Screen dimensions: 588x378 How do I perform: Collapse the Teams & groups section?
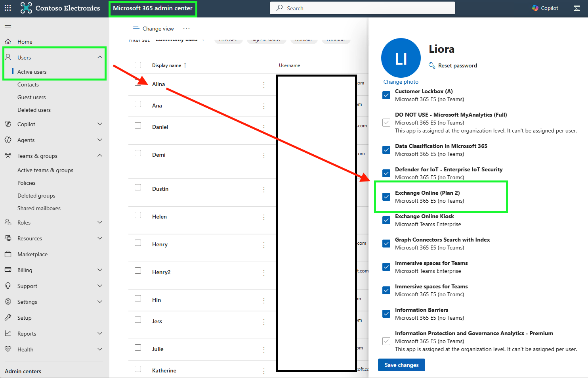click(100, 156)
